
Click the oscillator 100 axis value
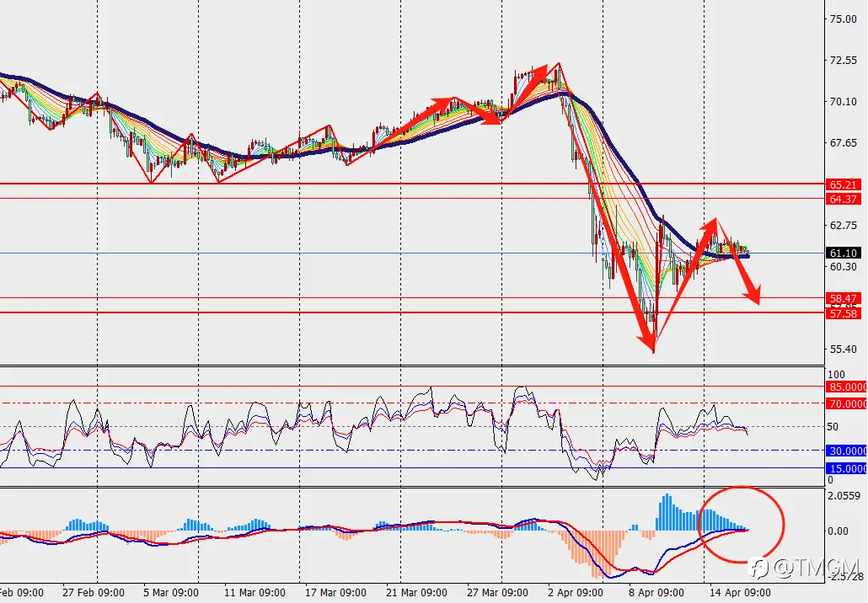(x=836, y=375)
